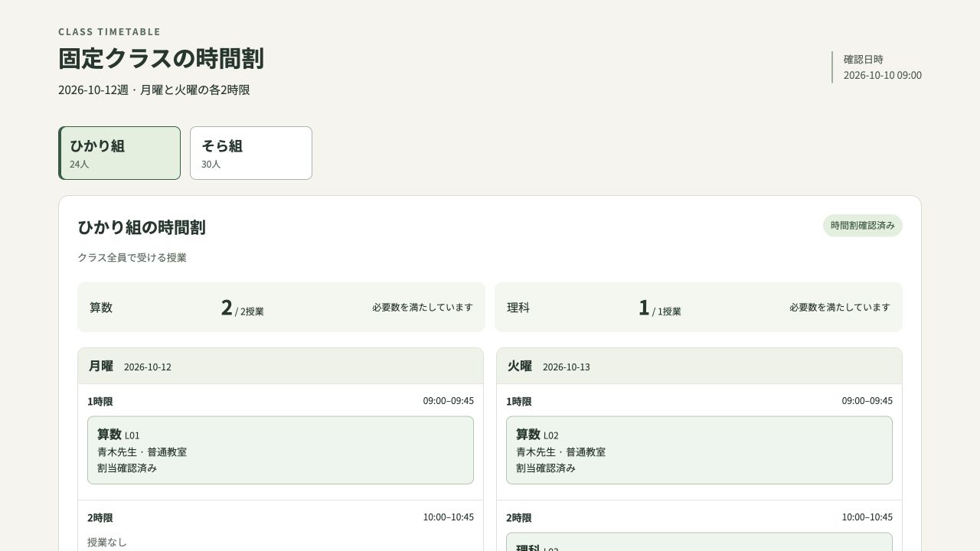Click 必要数を満たしています in the 算数 tile
This screenshot has width=980, height=551.
click(x=423, y=308)
